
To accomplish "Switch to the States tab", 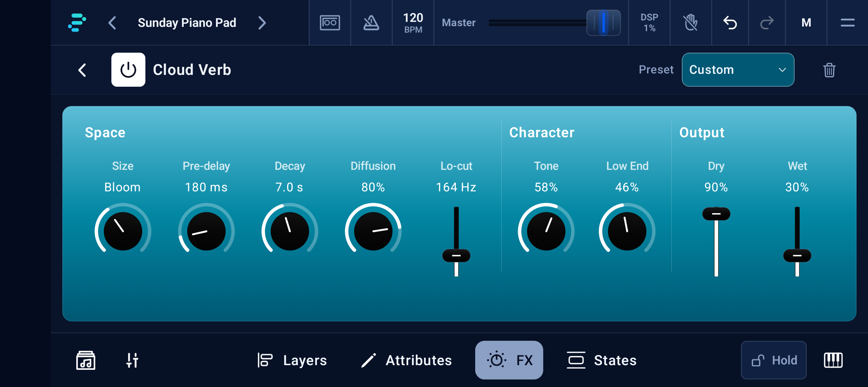I will [602, 360].
